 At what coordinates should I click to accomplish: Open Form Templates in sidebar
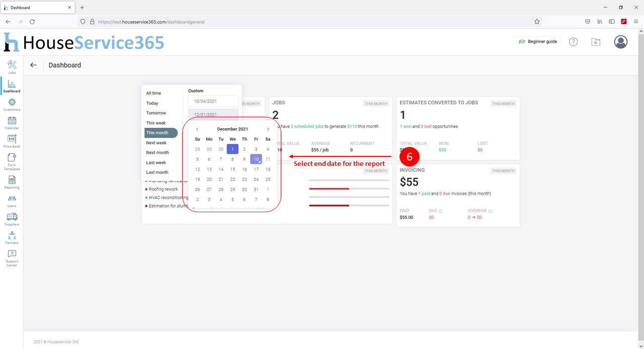tap(12, 161)
